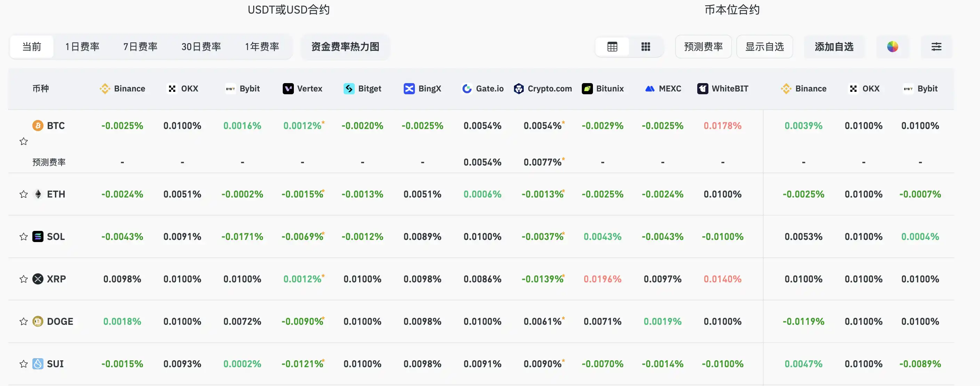Star BTC as a favorite
The width and height of the screenshot is (980, 386).
24,142
